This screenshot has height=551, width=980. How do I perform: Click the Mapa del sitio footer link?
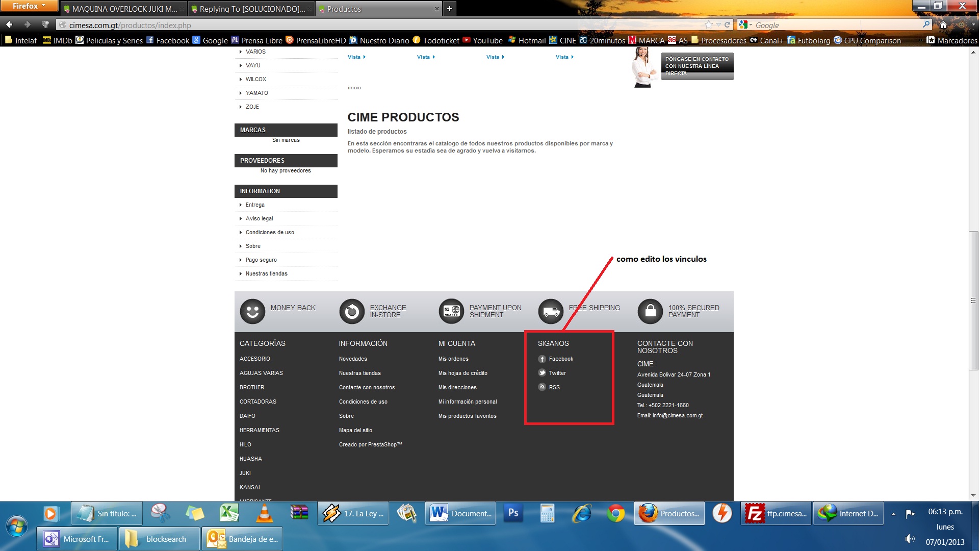click(x=355, y=430)
